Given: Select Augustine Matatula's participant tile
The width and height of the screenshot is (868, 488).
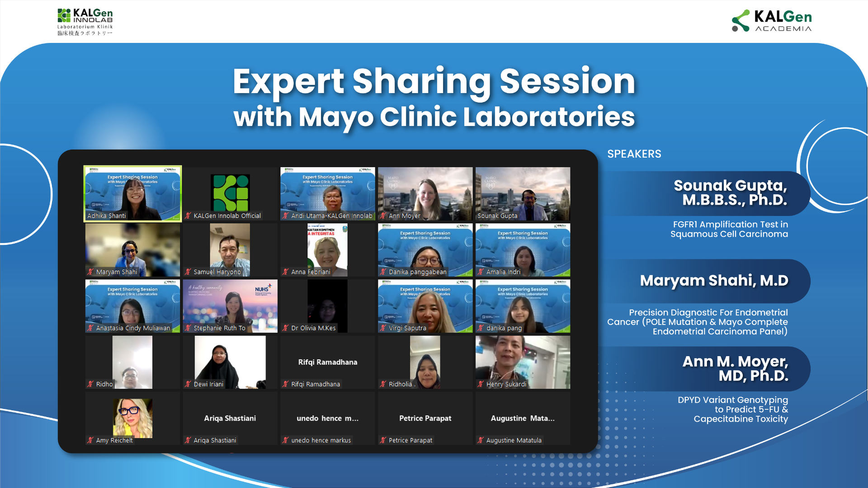Looking at the screenshot, I should [x=523, y=418].
